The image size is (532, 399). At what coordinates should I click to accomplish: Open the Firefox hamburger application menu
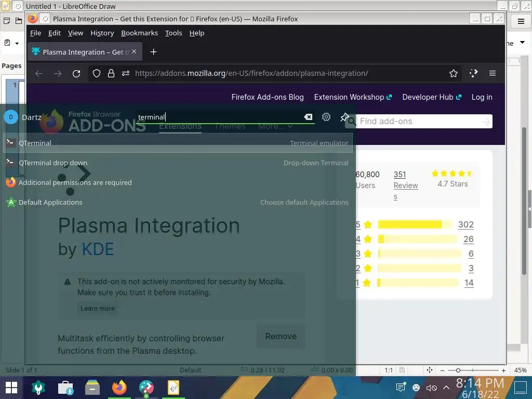pos(493,73)
